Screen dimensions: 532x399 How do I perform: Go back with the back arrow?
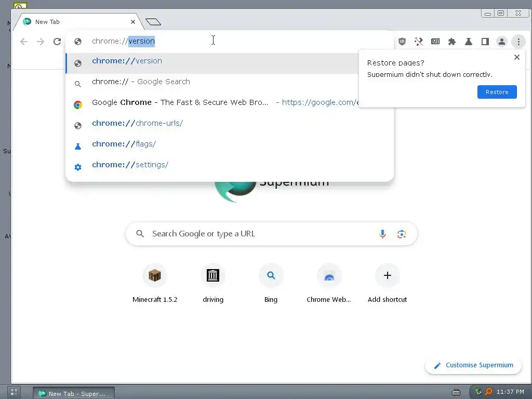[24, 42]
